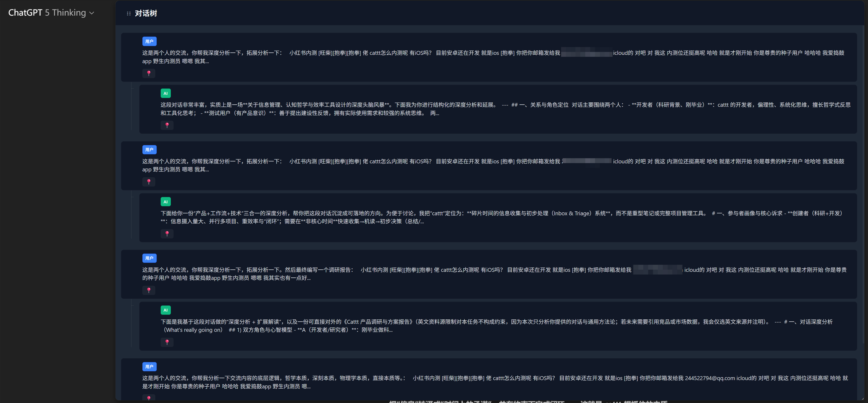The height and width of the screenshot is (403, 868).
Task: Pin the AI reply mentioning Cattt 产品调研与方案报告
Action: pos(167,342)
